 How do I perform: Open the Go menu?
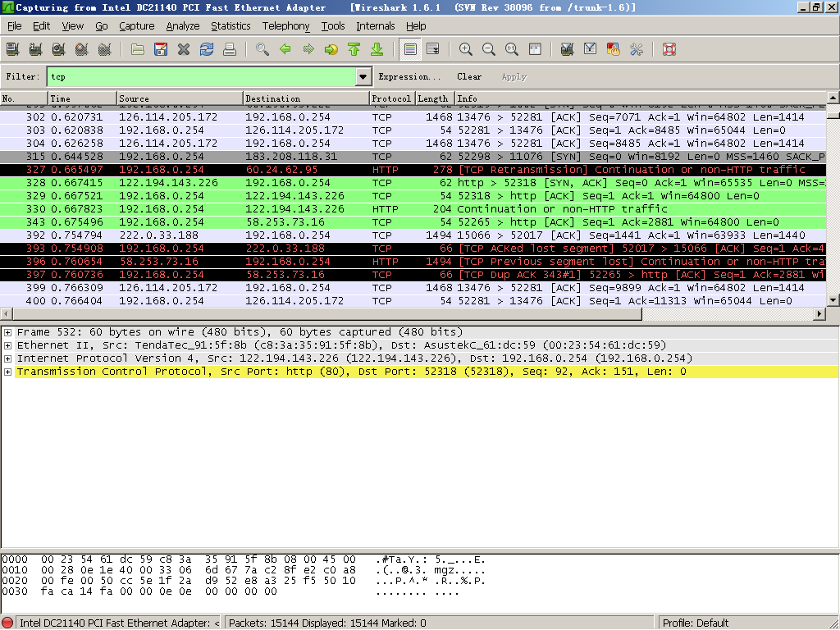click(101, 25)
